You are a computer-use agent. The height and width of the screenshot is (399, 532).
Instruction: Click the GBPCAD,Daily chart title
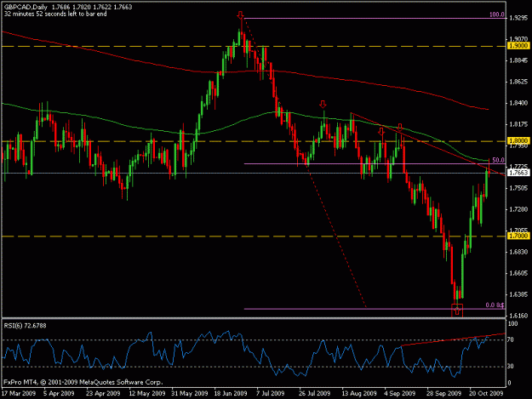(26, 7)
